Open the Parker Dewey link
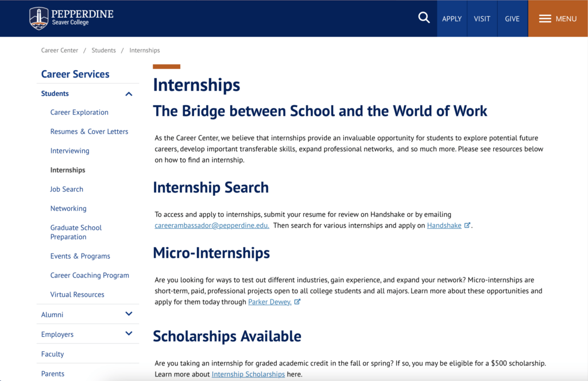The height and width of the screenshot is (381, 588). [x=269, y=301]
